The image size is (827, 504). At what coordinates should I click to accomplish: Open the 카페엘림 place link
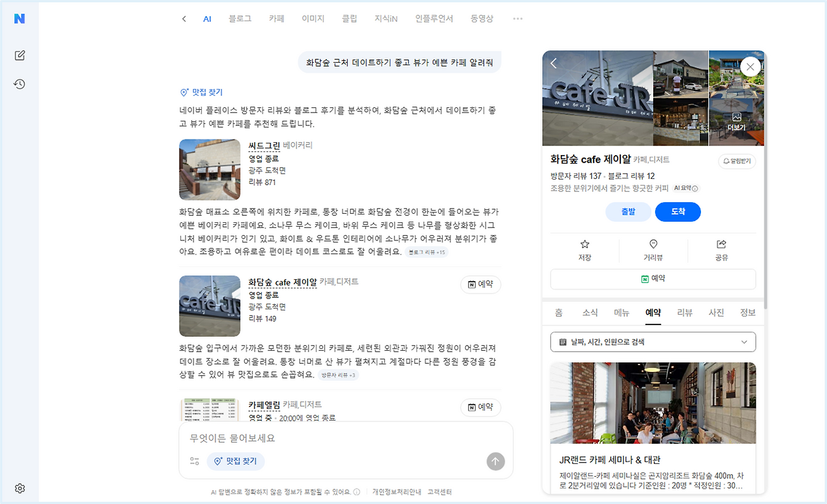[264, 405]
